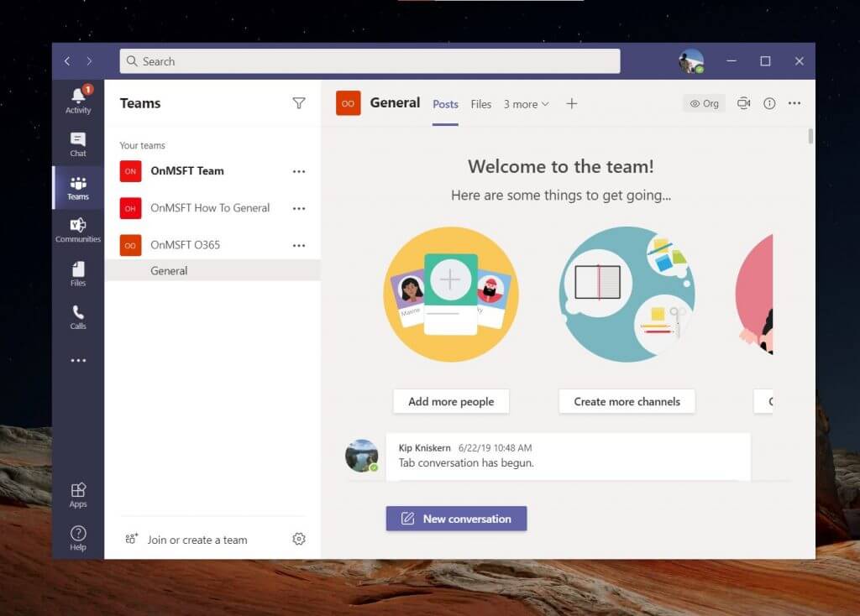The width and height of the screenshot is (860, 616).
Task: Go forward with the right arrow
Action: (x=89, y=61)
